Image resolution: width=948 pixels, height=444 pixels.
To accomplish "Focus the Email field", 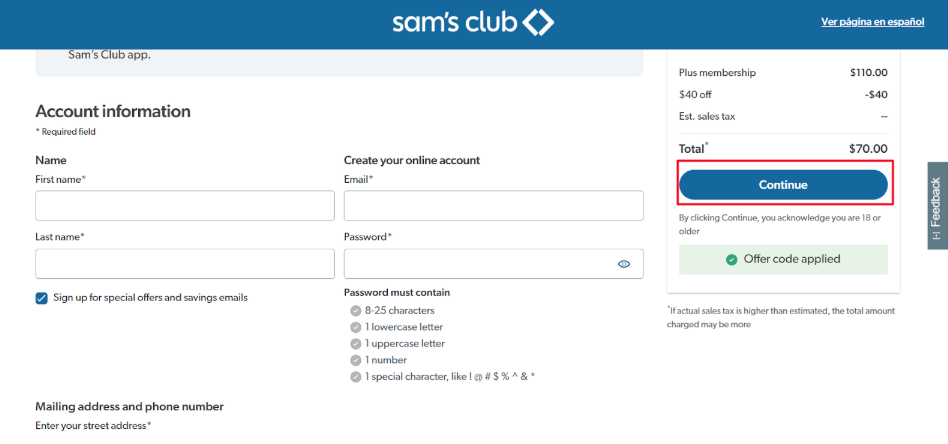I will 493,206.
